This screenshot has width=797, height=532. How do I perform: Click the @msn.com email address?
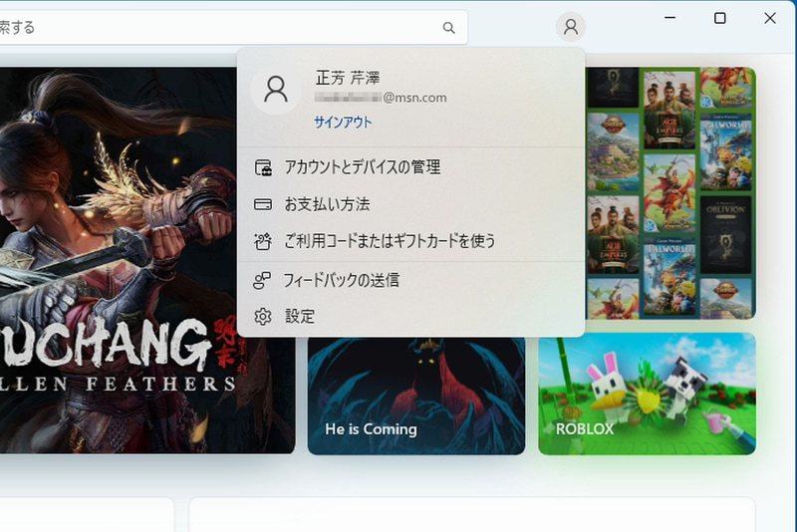coord(381,98)
